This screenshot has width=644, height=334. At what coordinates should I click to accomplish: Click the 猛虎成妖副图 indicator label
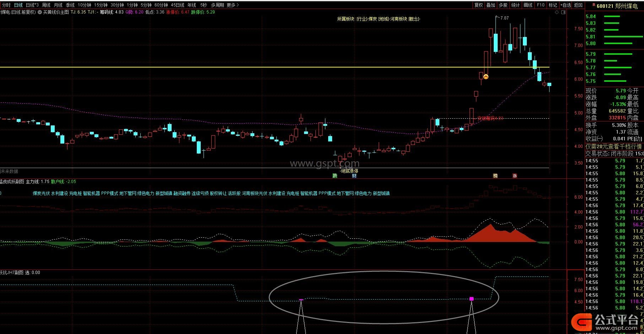click(12, 182)
